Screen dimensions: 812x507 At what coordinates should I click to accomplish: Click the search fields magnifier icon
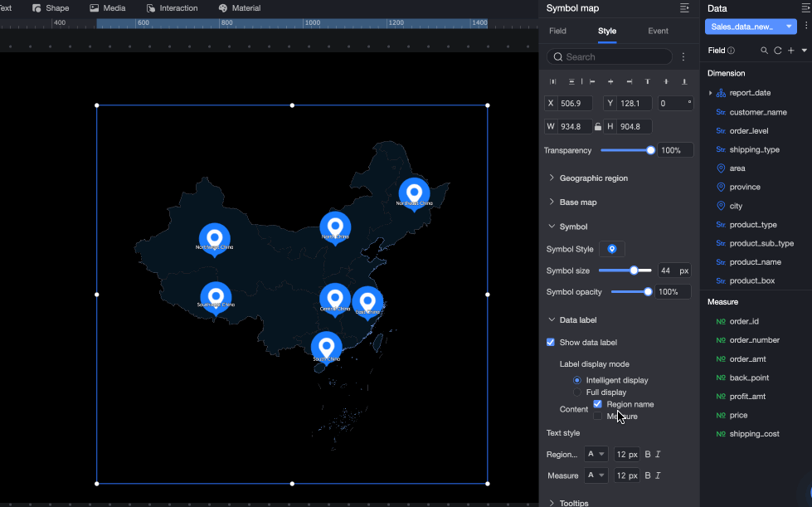coord(764,51)
